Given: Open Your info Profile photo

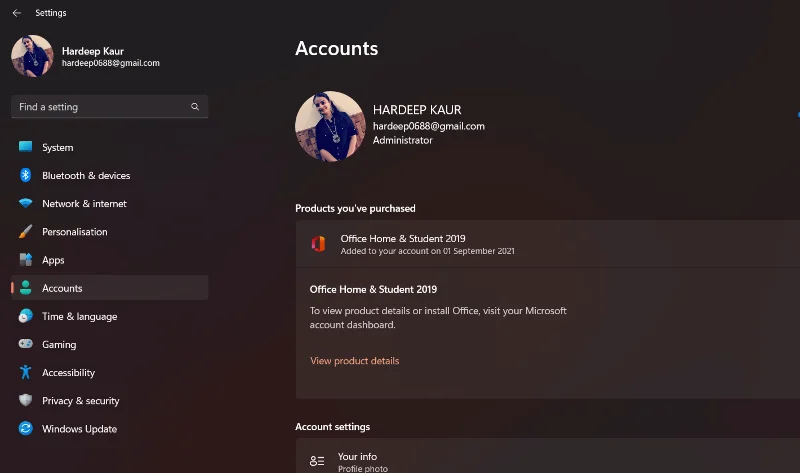Looking at the screenshot, I should pos(547,456).
